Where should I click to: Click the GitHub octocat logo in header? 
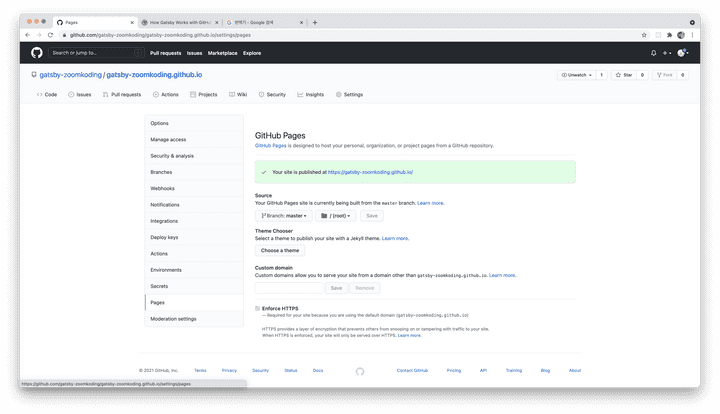37,53
